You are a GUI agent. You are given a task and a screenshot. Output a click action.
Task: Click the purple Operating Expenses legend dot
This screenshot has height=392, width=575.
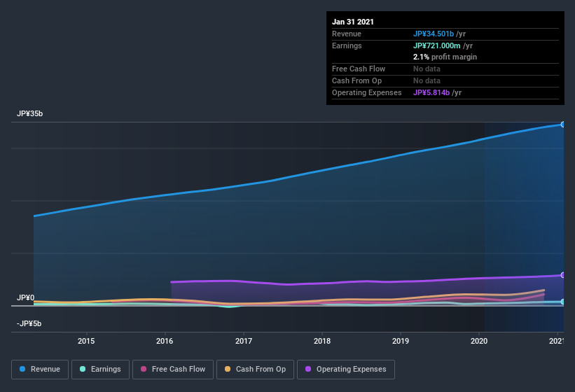308,369
